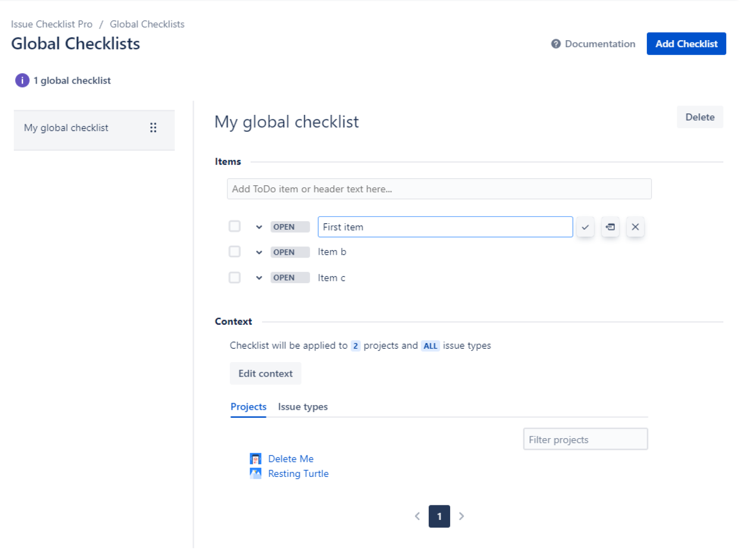The height and width of the screenshot is (553, 756).
Task: Click Issue Checklist Pro breadcrumb
Action: coord(52,24)
